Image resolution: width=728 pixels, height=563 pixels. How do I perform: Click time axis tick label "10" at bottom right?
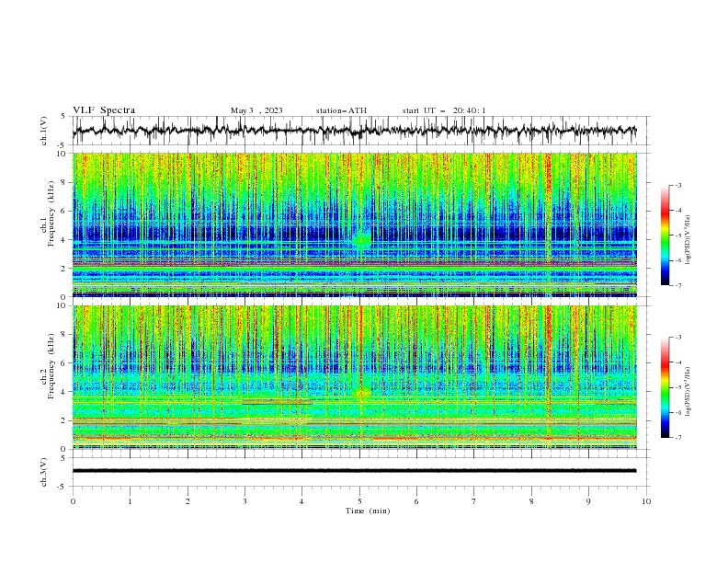point(646,501)
